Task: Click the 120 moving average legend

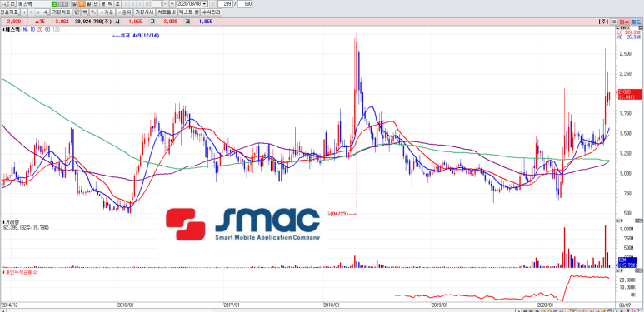Action: [57, 29]
